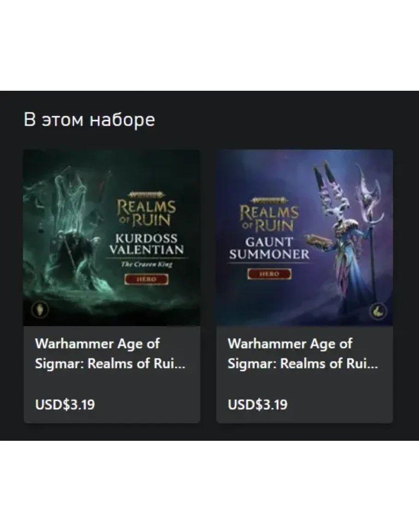The image size is (419, 532).
Task: Click the Realms of Ruin logo on green card
Action: (x=146, y=213)
